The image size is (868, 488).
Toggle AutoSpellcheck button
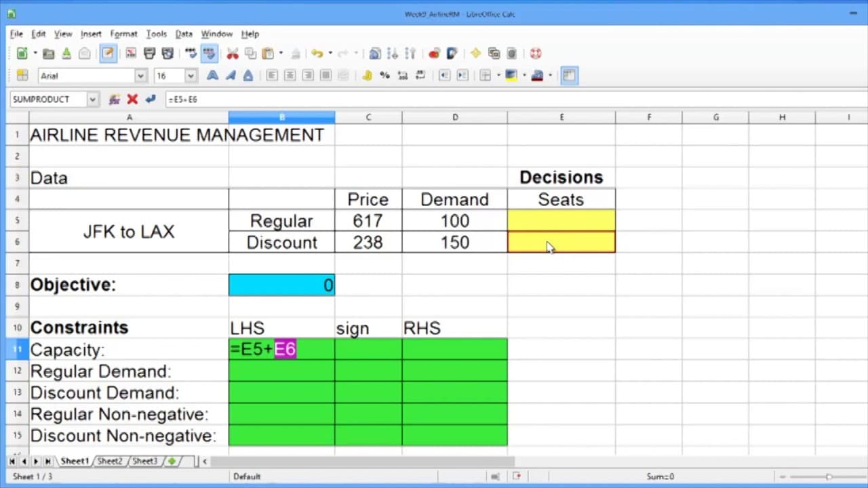(x=210, y=54)
